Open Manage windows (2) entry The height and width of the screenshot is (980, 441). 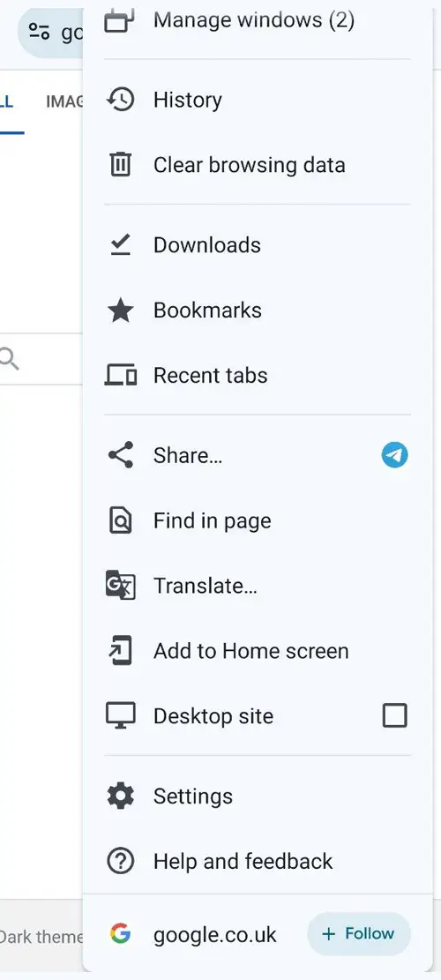(x=258, y=20)
